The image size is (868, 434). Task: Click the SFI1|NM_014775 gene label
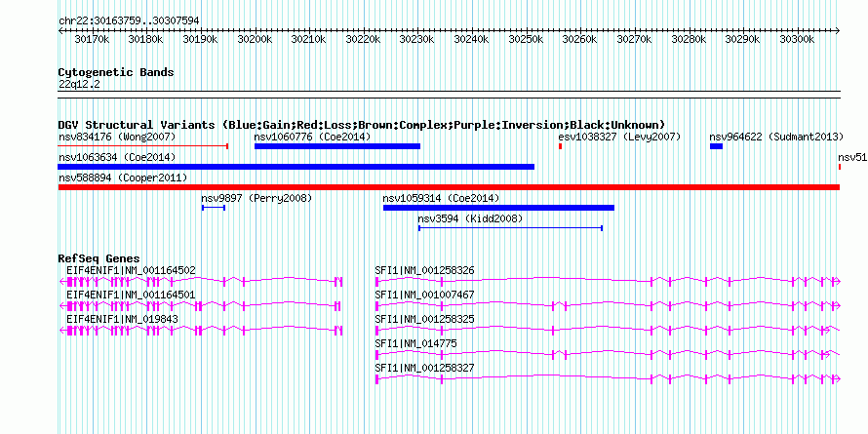(x=416, y=343)
